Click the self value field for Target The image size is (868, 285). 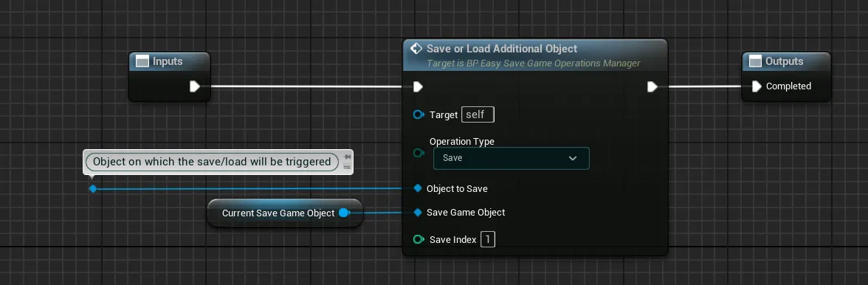478,115
